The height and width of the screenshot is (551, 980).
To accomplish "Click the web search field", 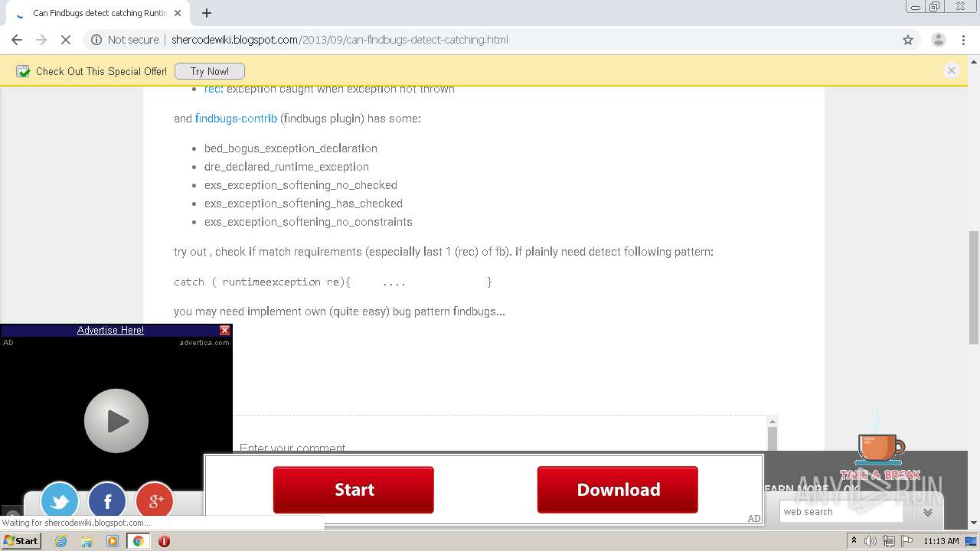I will [x=841, y=512].
